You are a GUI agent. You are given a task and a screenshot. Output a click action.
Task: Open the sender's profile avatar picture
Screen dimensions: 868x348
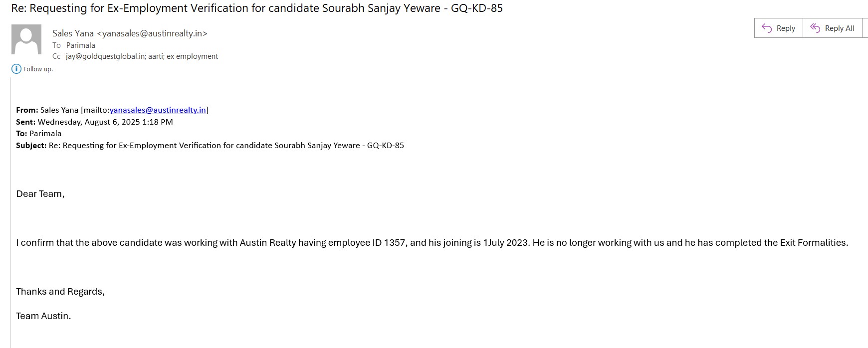click(x=26, y=39)
